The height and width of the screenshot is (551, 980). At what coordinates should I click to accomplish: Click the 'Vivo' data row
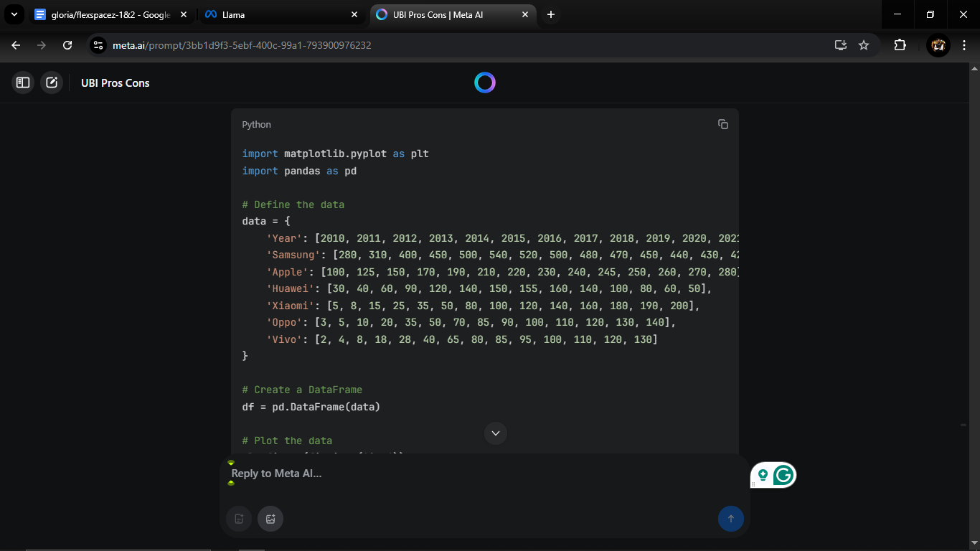tap(462, 339)
